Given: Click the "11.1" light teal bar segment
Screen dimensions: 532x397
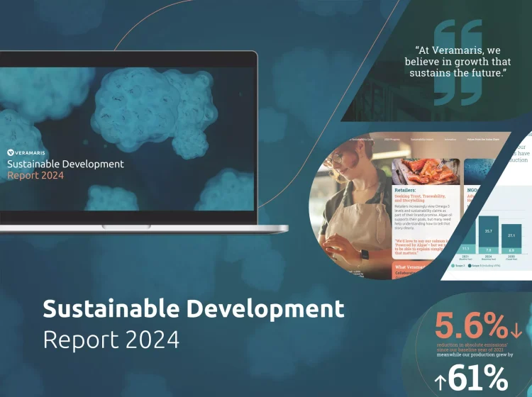Looking at the screenshot, I should coord(465,249).
